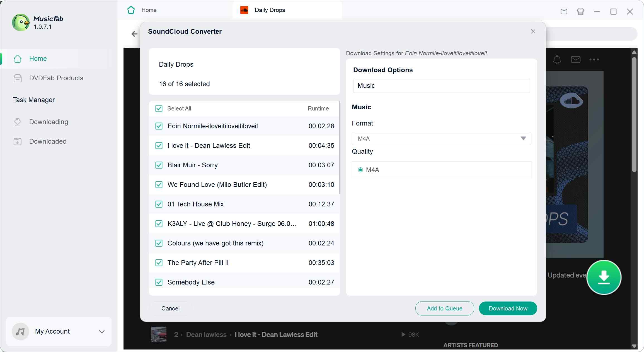Screen dimensions: 644x352
Task: Click the track list scrollbar in dialog
Action: click(x=340, y=148)
